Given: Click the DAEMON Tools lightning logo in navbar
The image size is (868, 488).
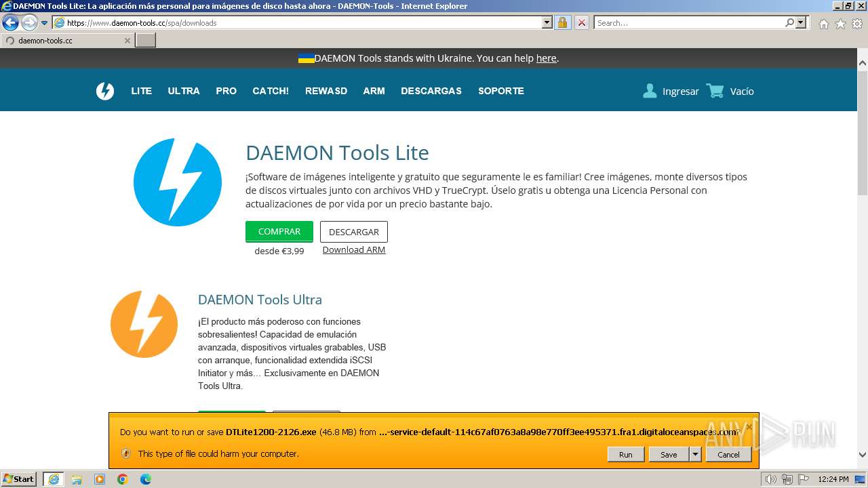Looking at the screenshot, I should point(105,91).
